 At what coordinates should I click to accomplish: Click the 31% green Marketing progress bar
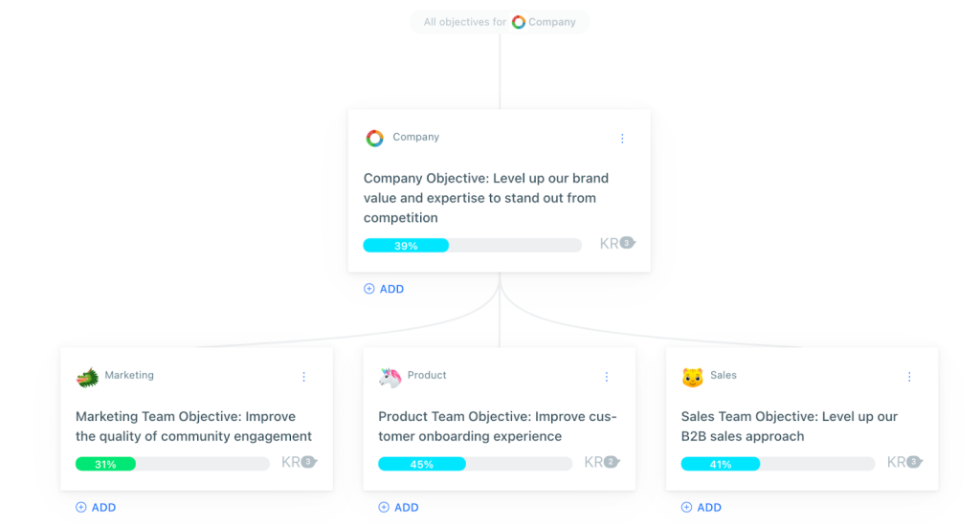(172, 465)
